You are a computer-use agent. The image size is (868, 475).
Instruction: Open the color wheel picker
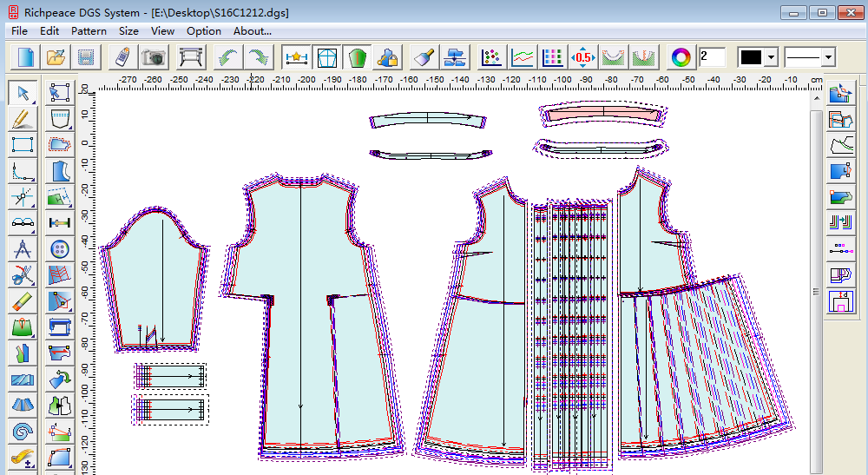(681, 58)
